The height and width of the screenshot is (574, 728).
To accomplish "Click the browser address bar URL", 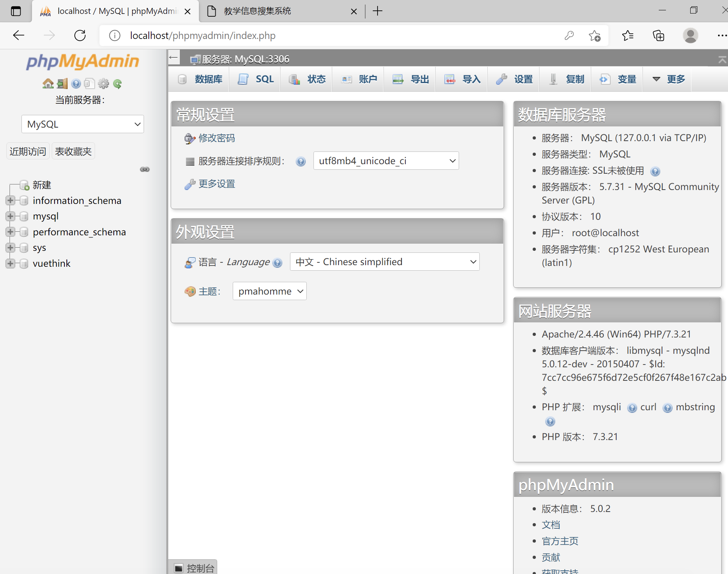I will tap(203, 35).
